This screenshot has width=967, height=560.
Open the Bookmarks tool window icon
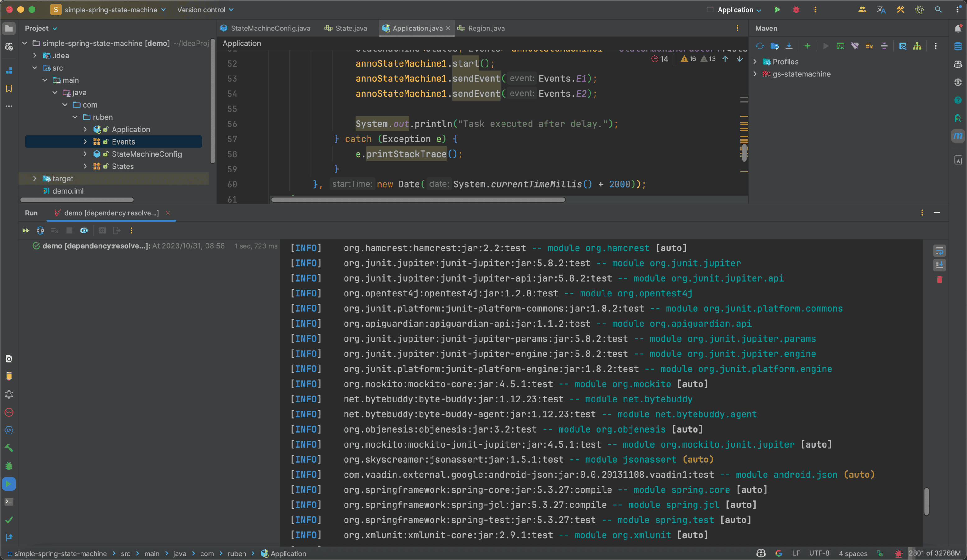(x=9, y=89)
